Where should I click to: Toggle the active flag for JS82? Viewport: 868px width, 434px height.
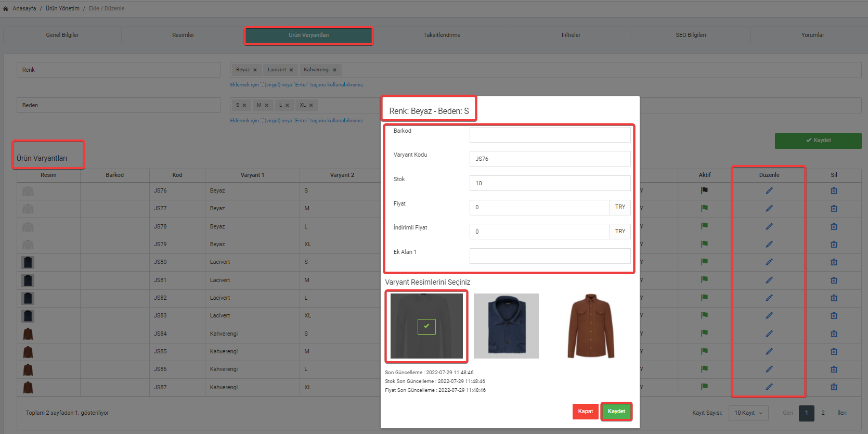click(x=704, y=297)
